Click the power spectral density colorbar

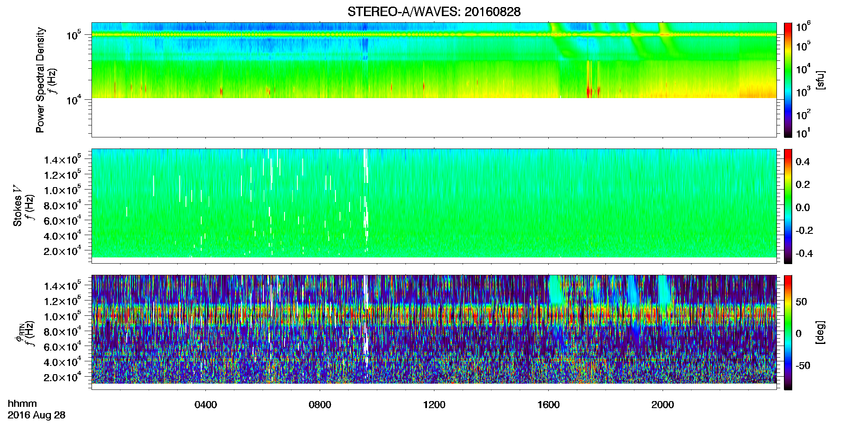[x=788, y=80]
